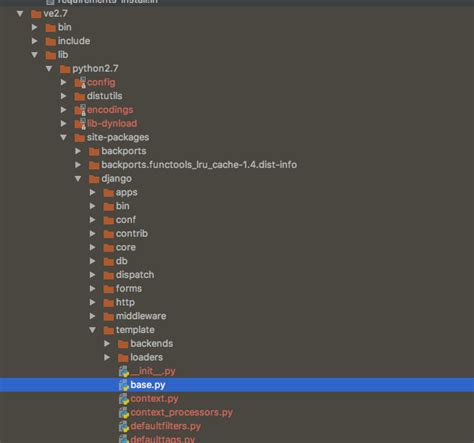Expand the contrib folder arrow

coord(93,234)
